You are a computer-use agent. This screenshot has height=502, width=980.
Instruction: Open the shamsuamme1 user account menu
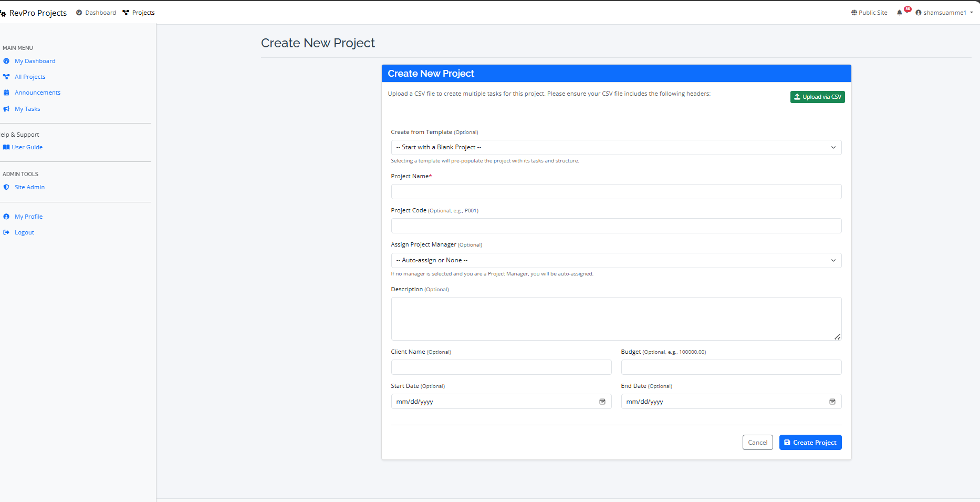coord(944,13)
